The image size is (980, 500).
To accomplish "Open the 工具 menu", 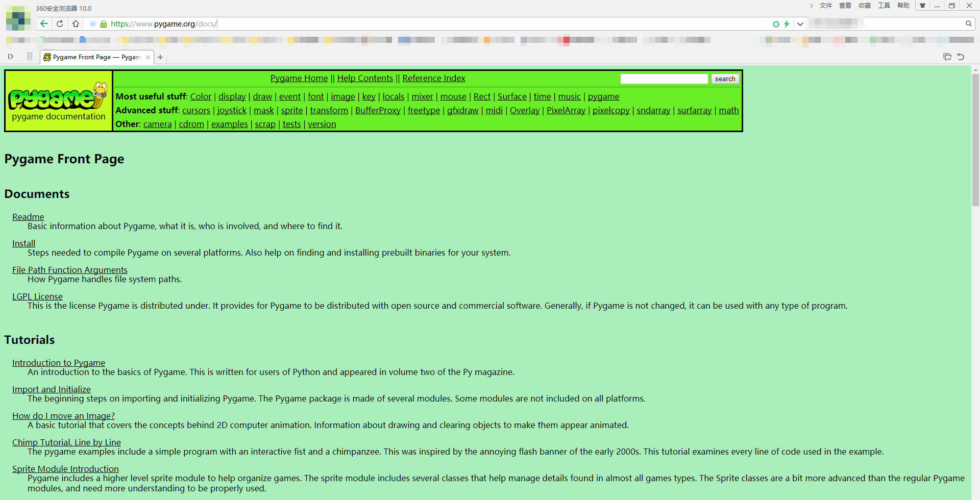I will [x=884, y=6].
